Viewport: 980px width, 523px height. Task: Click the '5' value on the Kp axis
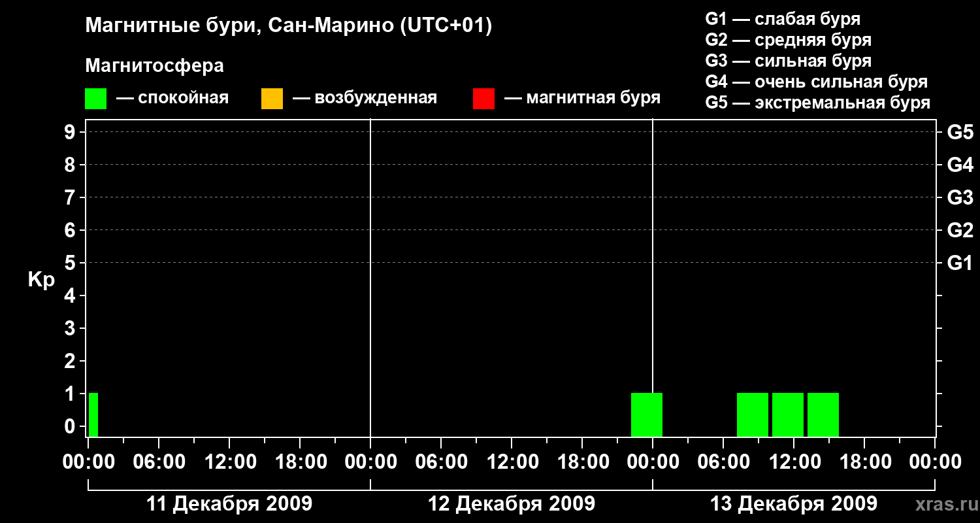click(71, 263)
